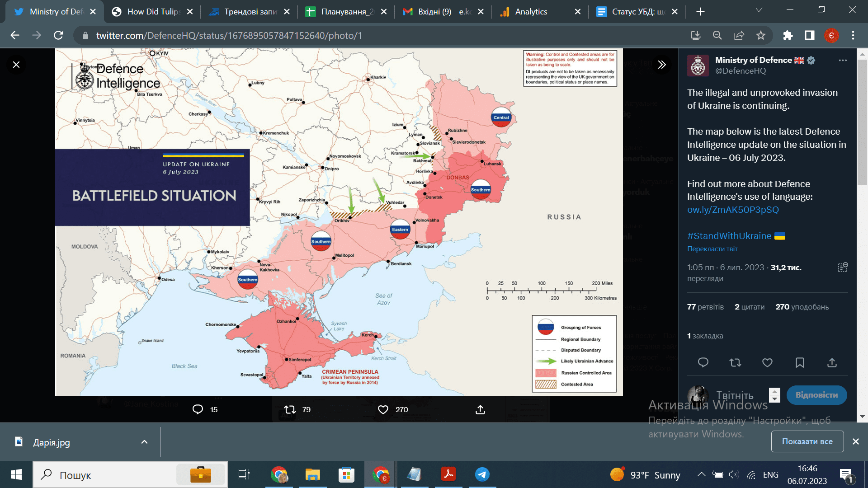Click the Відповісти reply button
Viewport: 868px width, 488px height.
(x=816, y=395)
